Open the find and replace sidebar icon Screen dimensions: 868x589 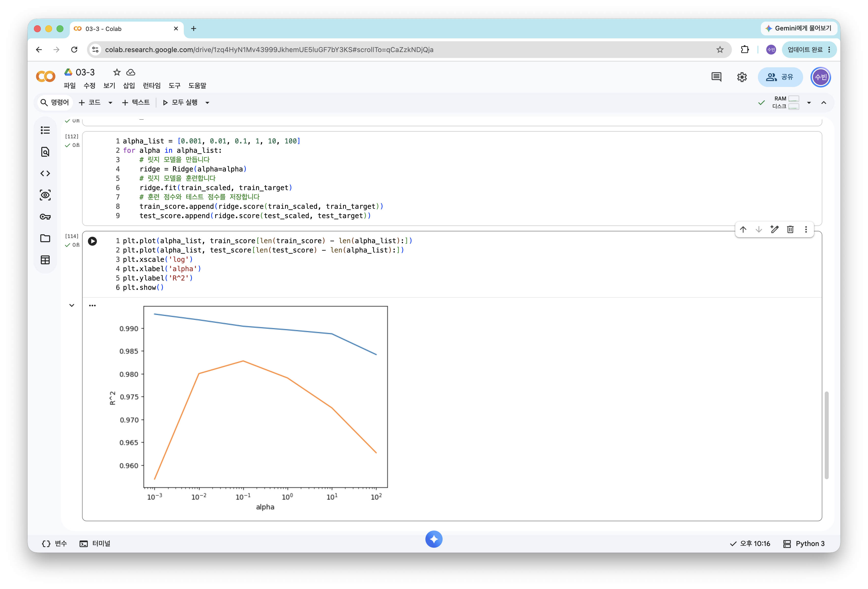pyautogui.click(x=45, y=152)
